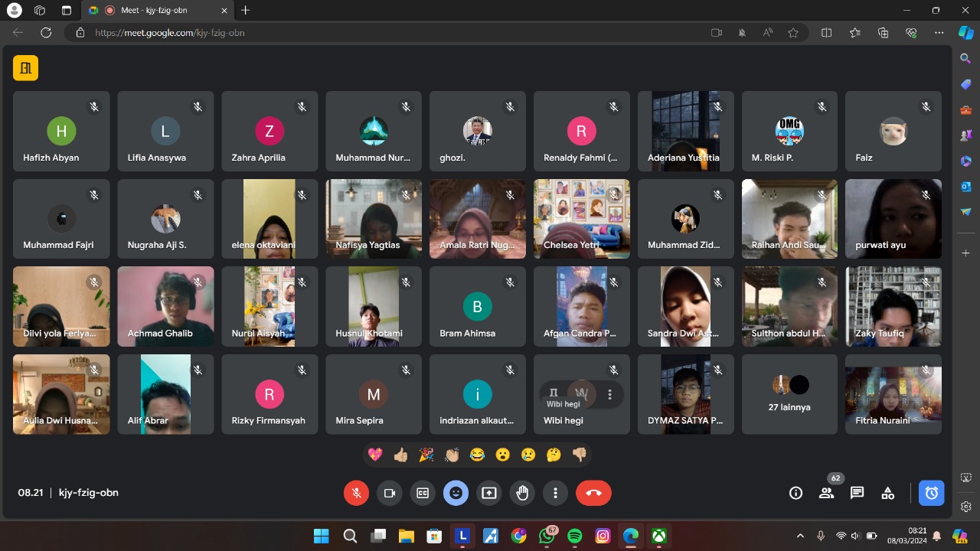Close the emoji reactions tray
Viewport: 980px width, 551px height.
tap(456, 493)
